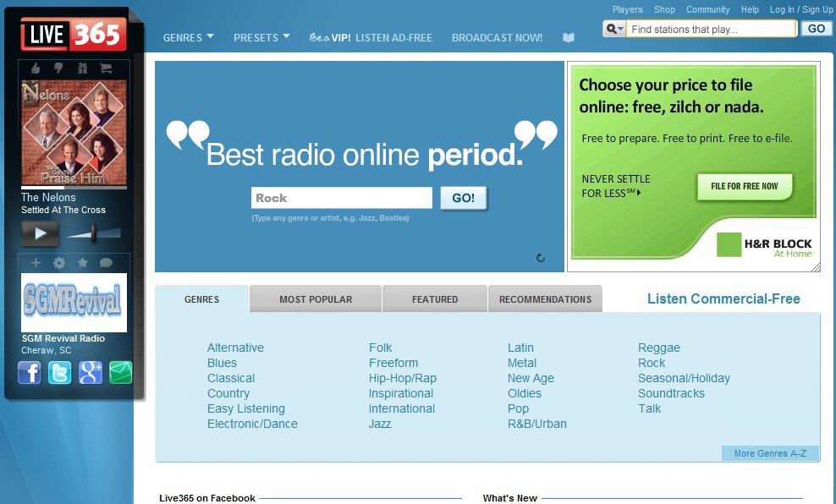This screenshot has width=836, height=504.
Task: Expand the Genres dropdown menu
Action: click(x=188, y=38)
